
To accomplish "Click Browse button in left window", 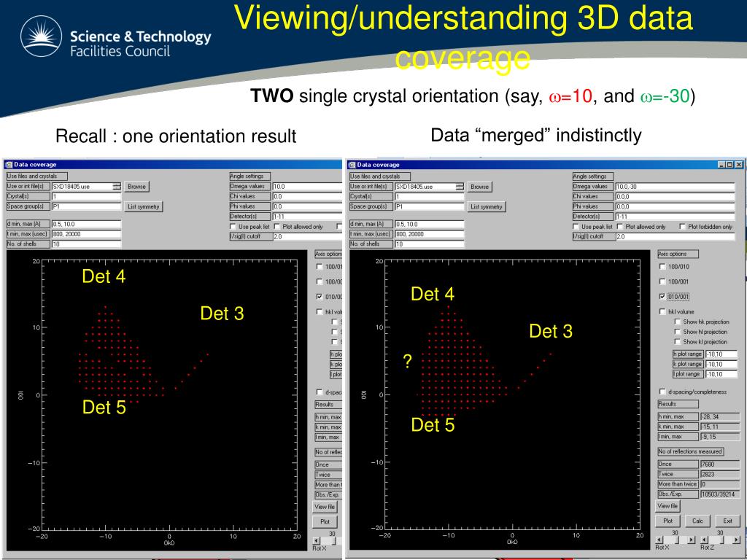I will tap(136, 187).
